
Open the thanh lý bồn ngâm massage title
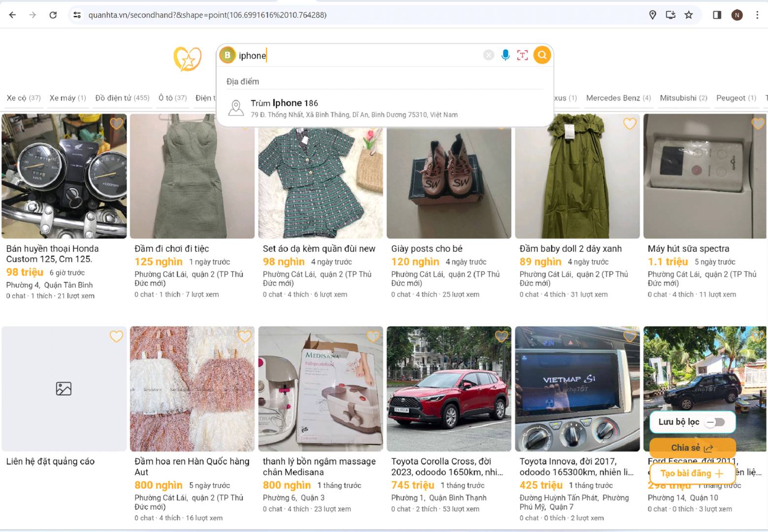pyautogui.click(x=319, y=466)
